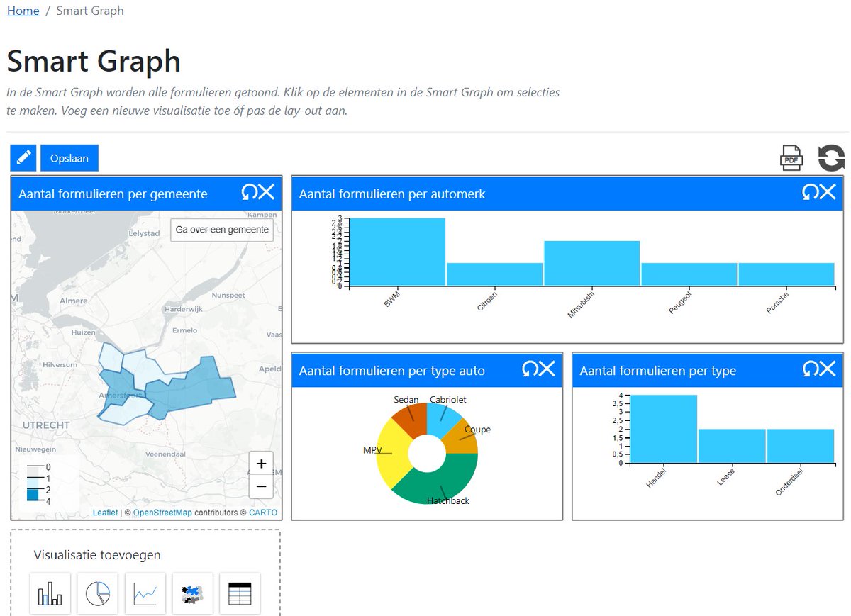Select the Mitsubishi bar in automerk chart
851x616 pixels.
tap(592, 263)
